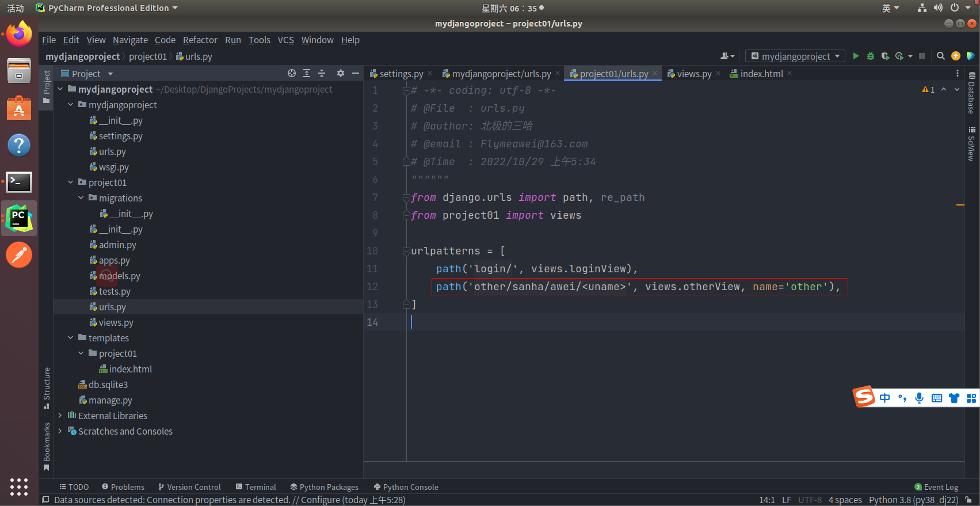
Task: Click the orange update arrow icon
Action: coord(956,56)
